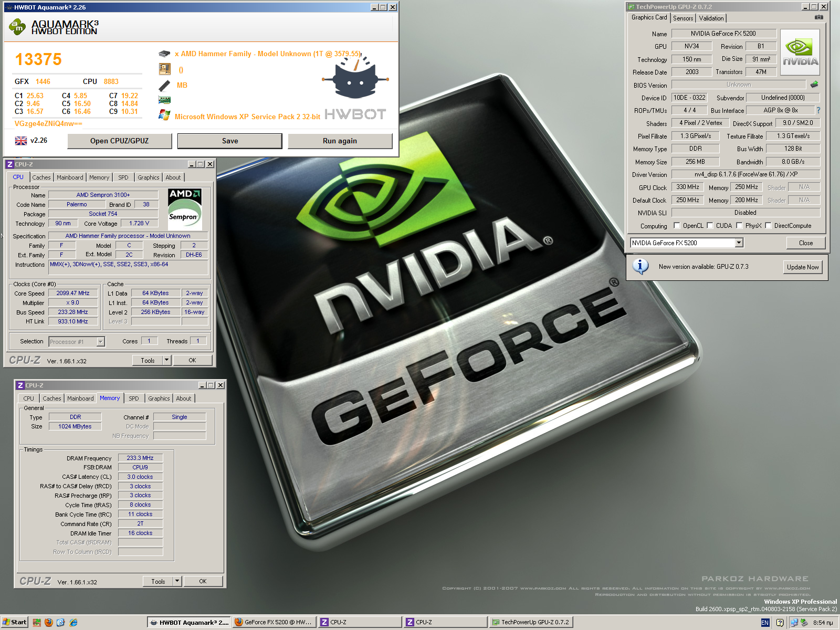Image resolution: width=840 pixels, height=630 pixels.
Task: Click the Close button in GPU-Z
Action: [806, 243]
